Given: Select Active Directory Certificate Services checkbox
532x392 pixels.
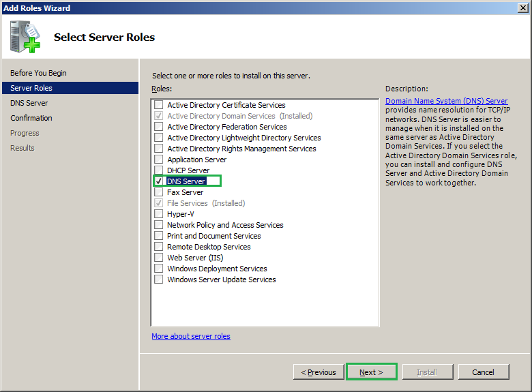Looking at the screenshot, I should coord(159,105).
